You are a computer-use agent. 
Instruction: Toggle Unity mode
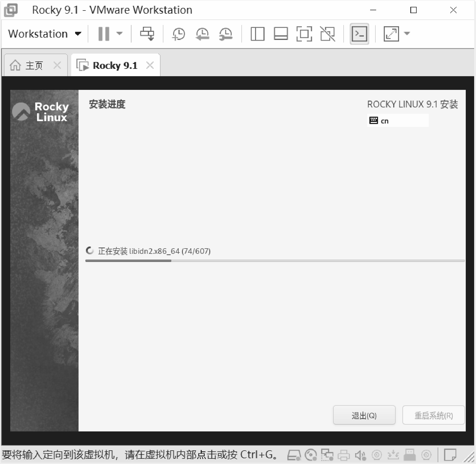coord(328,34)
